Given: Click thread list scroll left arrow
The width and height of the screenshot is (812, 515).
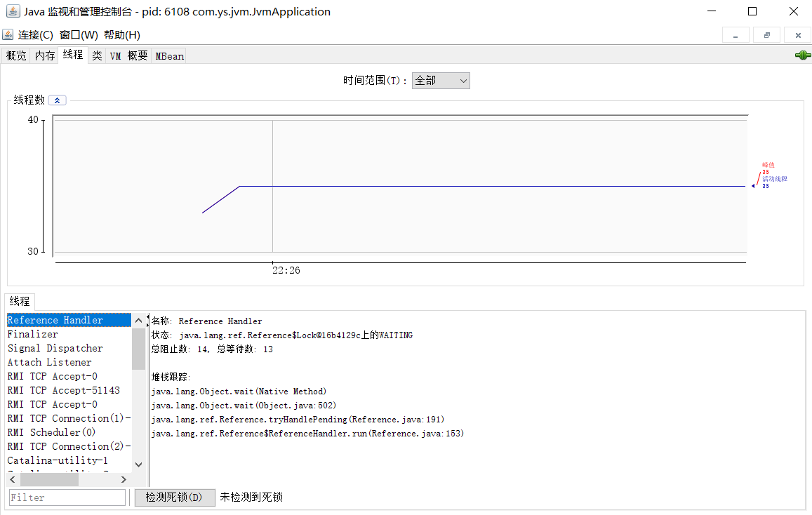Looking at the screenshot, I should pos(13,480).
